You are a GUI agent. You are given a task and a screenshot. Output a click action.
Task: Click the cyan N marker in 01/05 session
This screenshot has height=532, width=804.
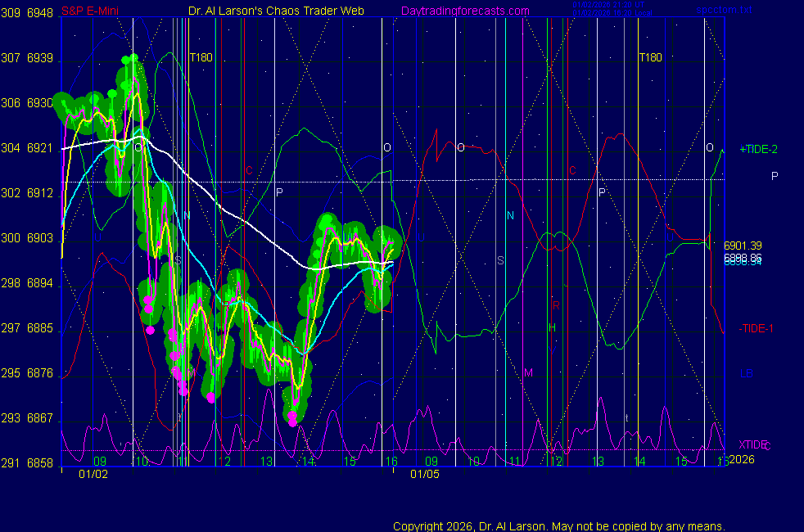click(x=510, y=215)
